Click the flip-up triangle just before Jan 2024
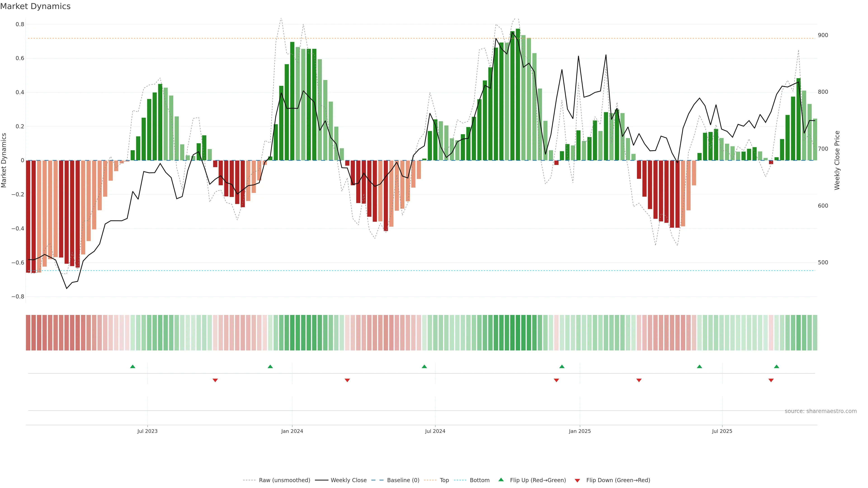Screen dimensions: 868x488 (x=270, y=366)
